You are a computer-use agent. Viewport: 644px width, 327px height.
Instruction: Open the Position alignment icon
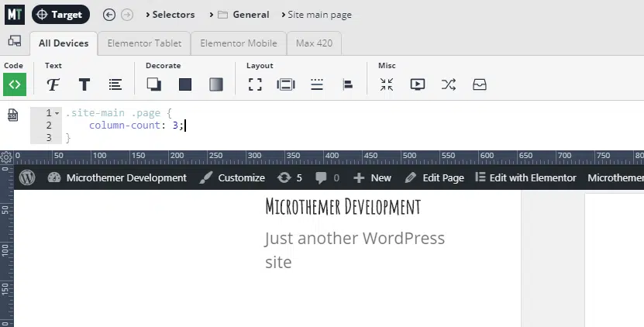point(347,84)
